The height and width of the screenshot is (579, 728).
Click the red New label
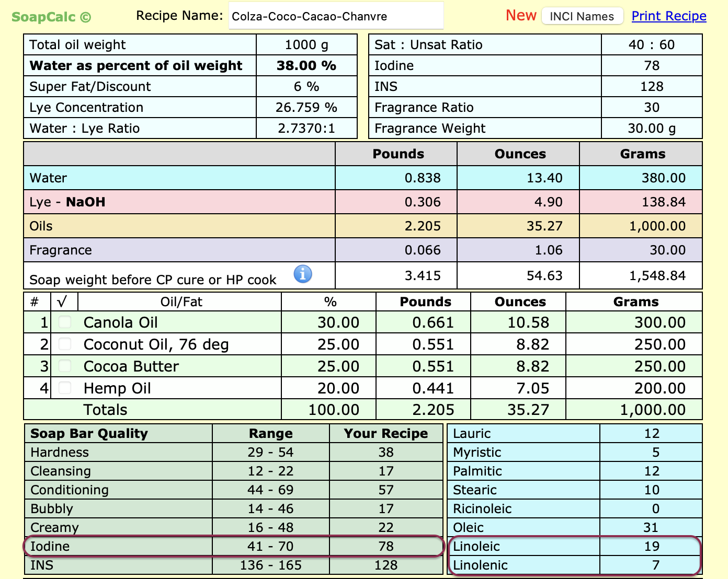pos(520,16)
